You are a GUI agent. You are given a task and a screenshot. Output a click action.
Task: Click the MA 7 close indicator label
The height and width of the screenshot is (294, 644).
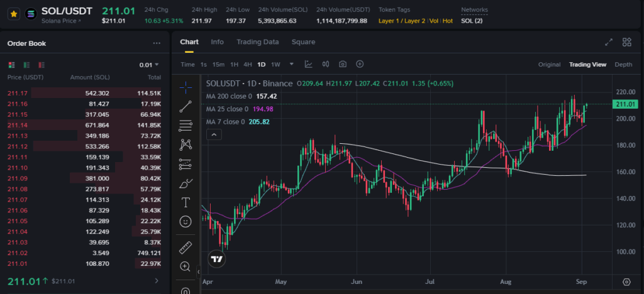coord(225,122)
